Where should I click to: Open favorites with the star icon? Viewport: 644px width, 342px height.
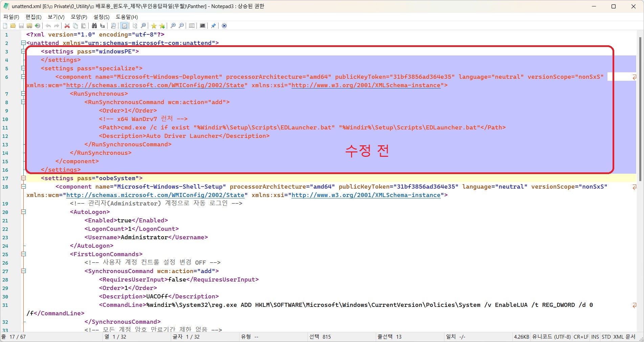click(x=154, y=26)
